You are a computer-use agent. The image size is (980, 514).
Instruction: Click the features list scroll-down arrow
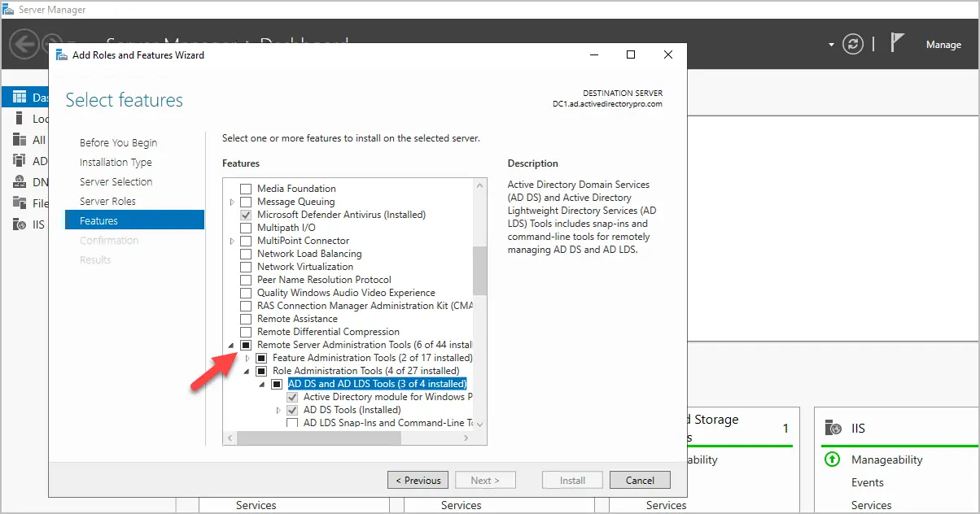480,424
